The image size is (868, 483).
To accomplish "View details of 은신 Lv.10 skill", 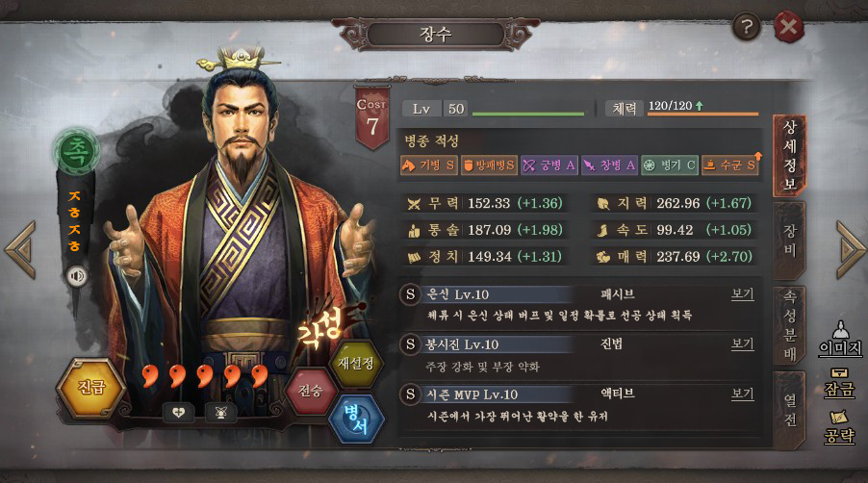I will pyautogui.click(x=742, y=293).
